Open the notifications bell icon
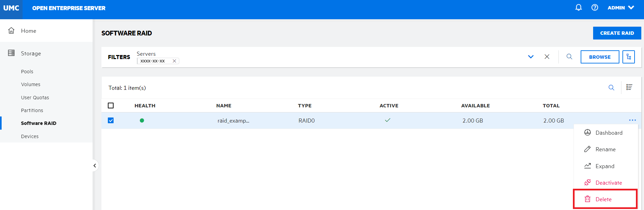644x210 pixels. pos(578,7)
